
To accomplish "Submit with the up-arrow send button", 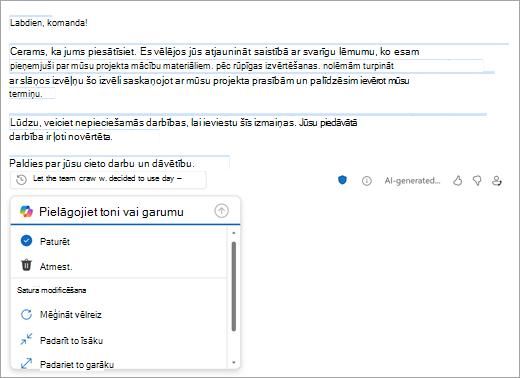I will point(221,211).
